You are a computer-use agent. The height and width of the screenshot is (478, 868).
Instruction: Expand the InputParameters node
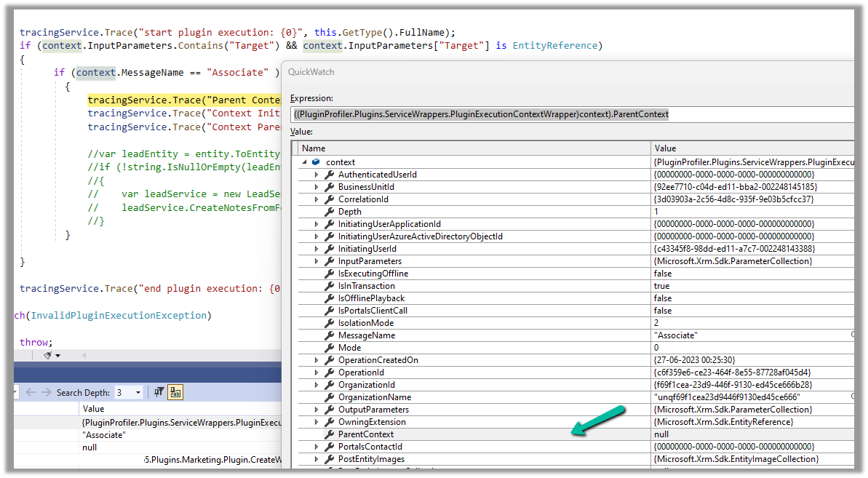(316, 261)
